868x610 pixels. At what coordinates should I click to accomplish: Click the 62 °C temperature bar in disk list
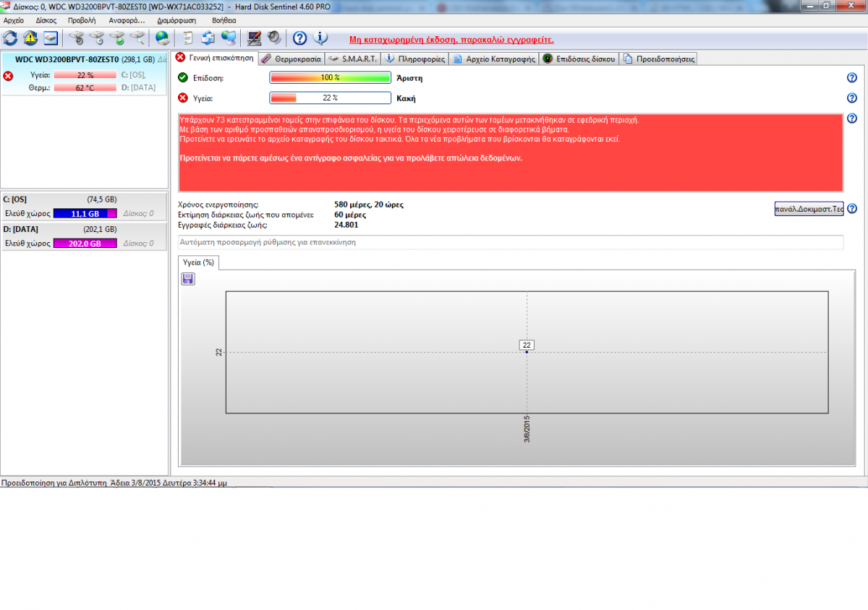coord(85,87)
